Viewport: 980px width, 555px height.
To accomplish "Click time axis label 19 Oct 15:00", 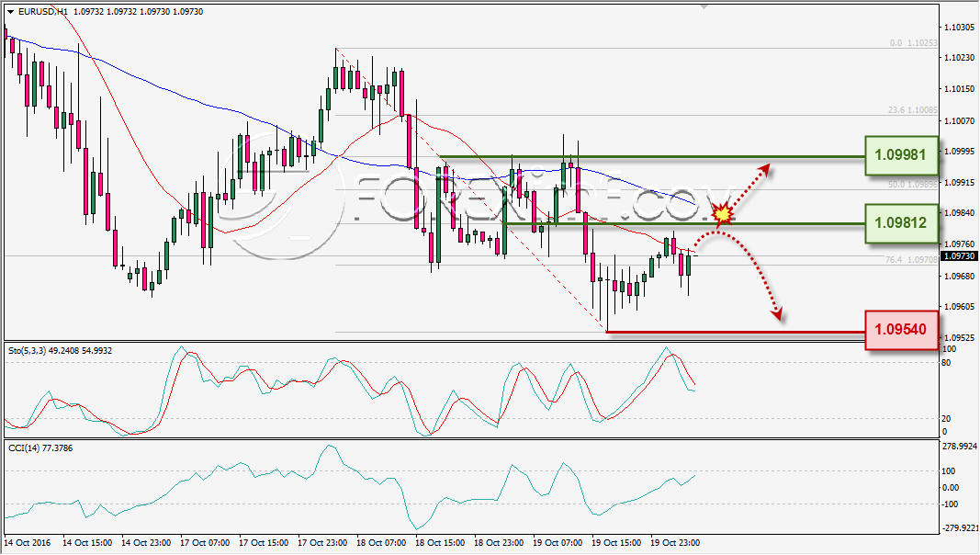I will (x=616, y=542).
